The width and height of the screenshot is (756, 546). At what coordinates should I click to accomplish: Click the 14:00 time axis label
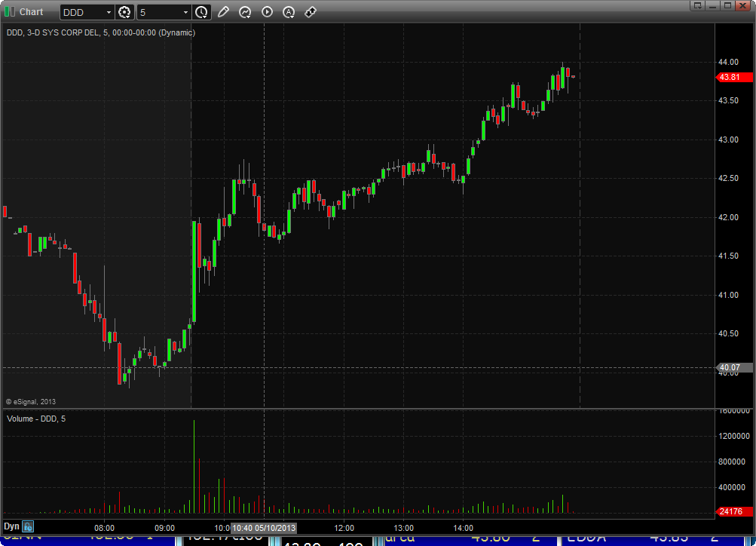(x=463, y=528)
